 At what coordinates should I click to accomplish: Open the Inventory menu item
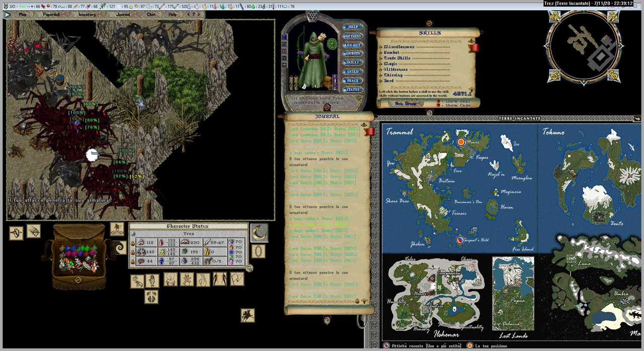(x=87, y=15)
